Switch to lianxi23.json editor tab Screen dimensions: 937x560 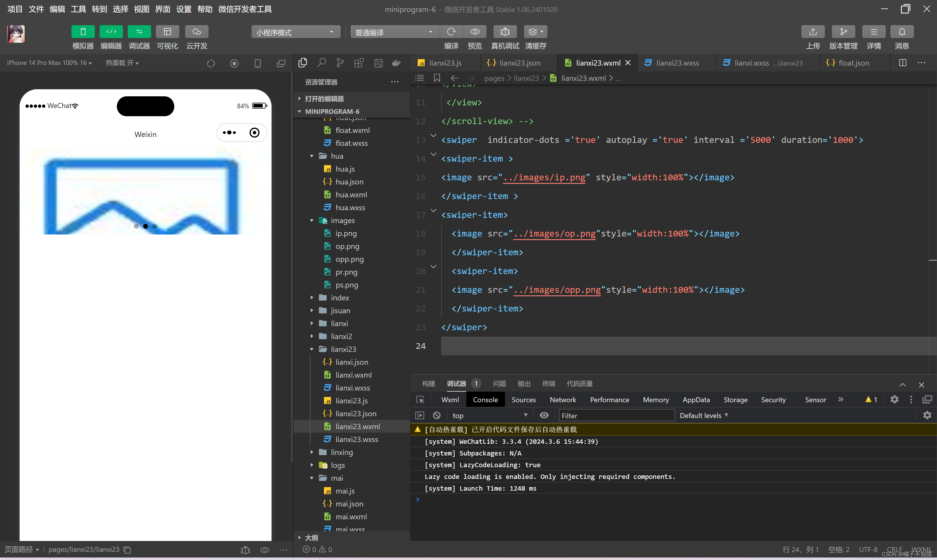point(519,63)
